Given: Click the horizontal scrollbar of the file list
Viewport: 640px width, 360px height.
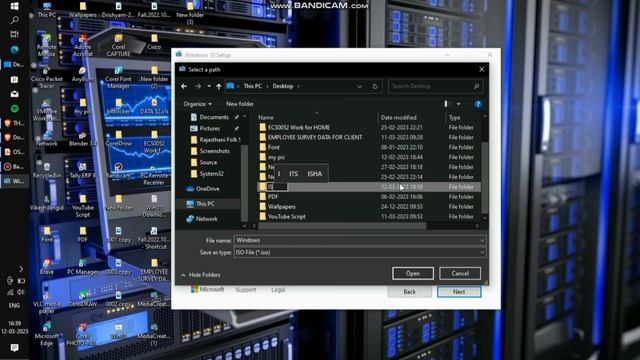Looking at the screenshot, I should coord(342,226).
